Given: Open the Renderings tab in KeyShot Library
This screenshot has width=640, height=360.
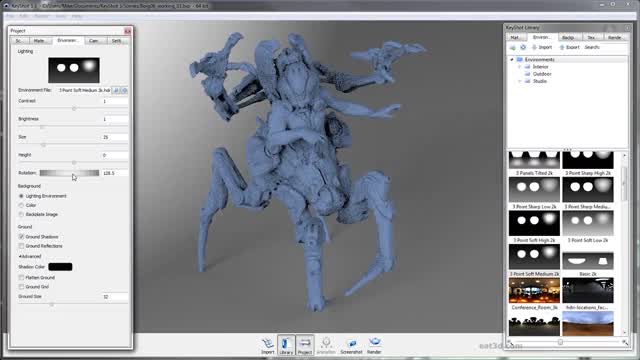Looking at the screenshot, I should point(615,38).
